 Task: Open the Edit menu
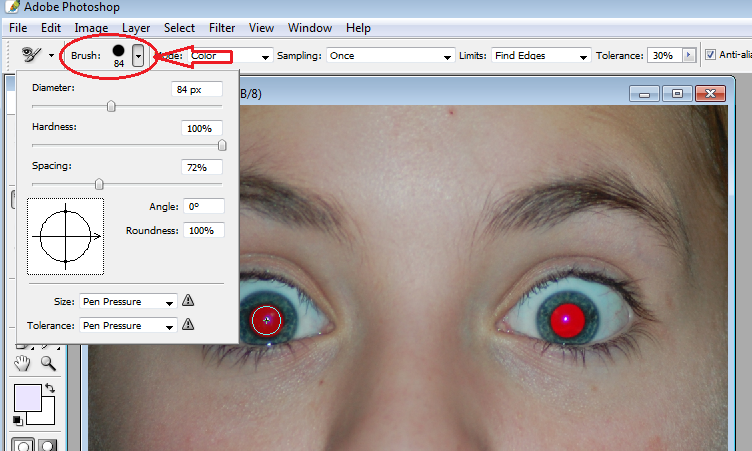pos(51,28)
